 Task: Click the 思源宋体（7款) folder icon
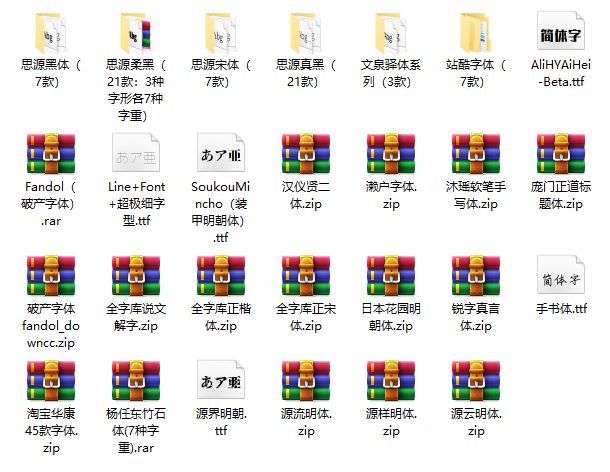tap(221, 33)
